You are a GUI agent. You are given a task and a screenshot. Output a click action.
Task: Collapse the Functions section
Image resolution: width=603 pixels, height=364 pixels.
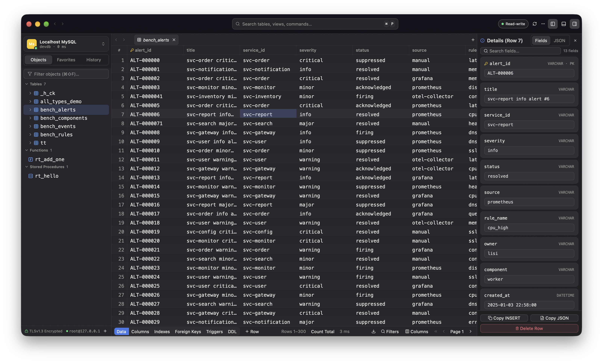point(27,150)
